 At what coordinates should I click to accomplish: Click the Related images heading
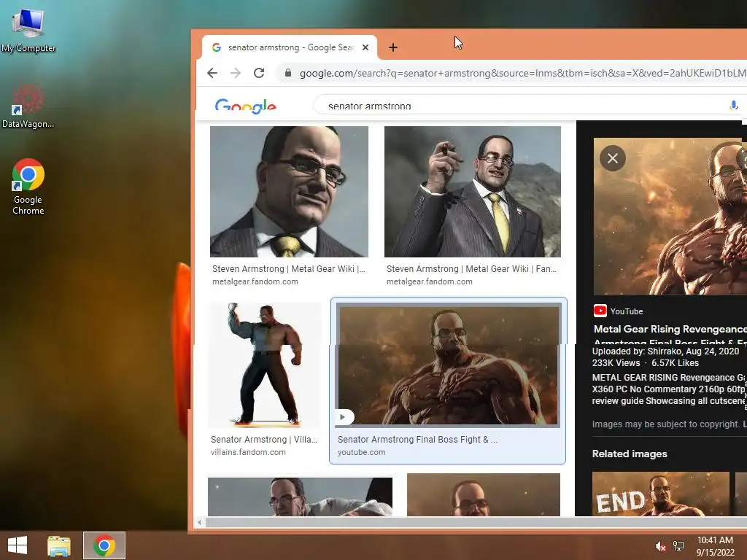630,454
